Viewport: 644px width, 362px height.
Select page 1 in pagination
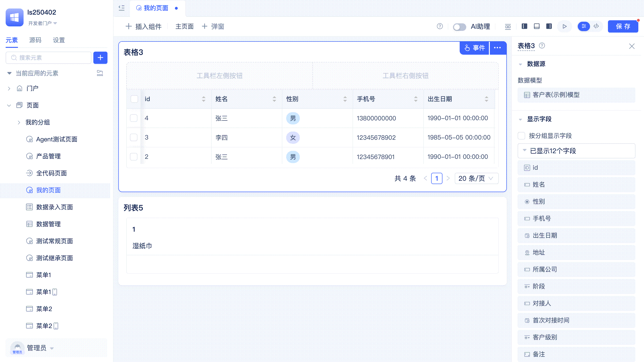[437, 178]
